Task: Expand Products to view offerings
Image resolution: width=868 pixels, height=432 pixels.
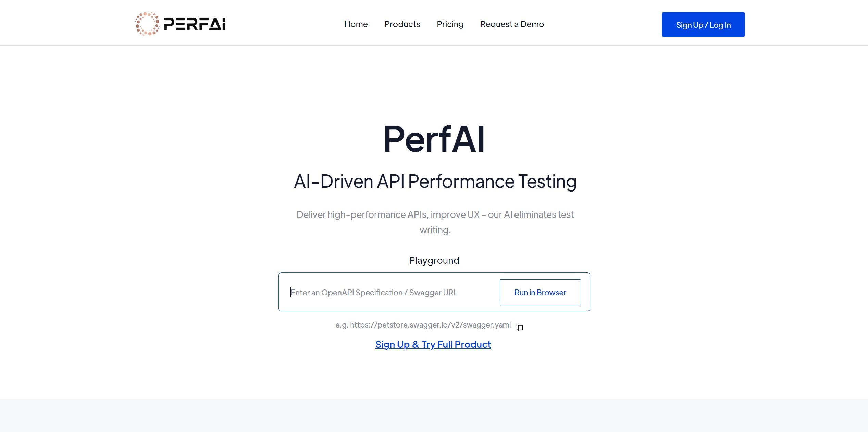Action: 402,24
